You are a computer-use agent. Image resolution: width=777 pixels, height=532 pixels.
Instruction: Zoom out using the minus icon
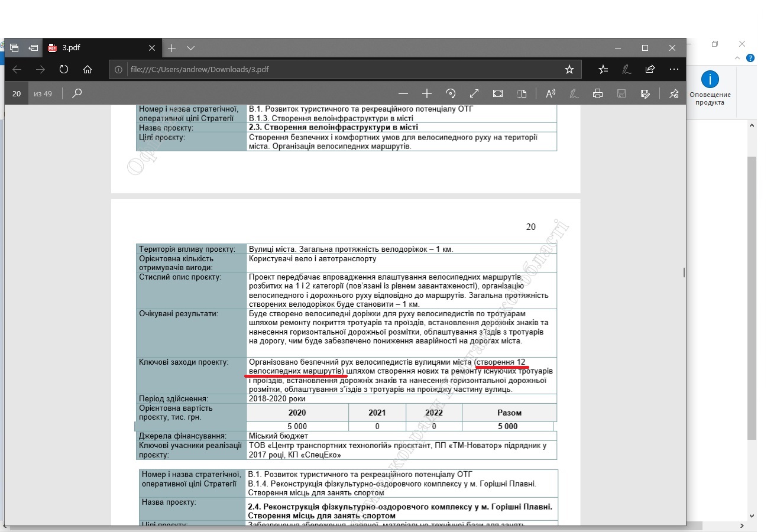[x=403, y=93]
